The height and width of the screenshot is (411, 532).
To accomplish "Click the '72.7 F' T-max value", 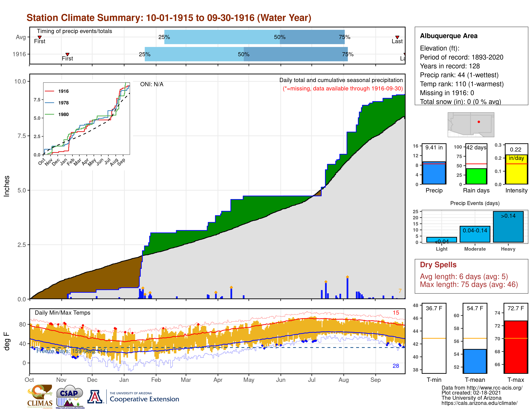I will coord(516,308).
